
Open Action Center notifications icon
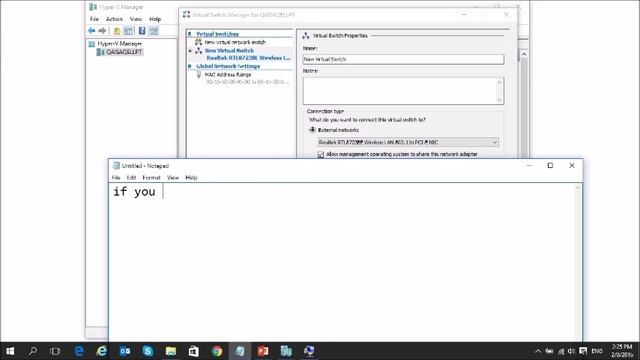click(583, 351)
